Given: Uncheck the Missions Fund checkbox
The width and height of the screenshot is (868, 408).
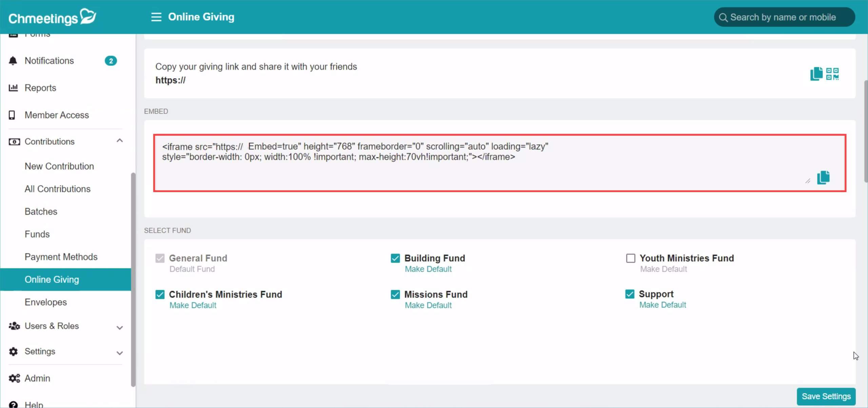Looking at the screenshot, I should coord(395,294).
